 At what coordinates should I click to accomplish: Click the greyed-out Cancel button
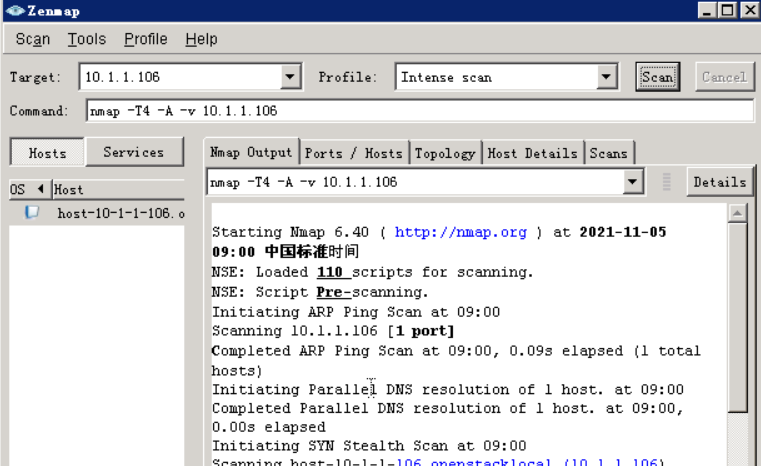[x=724, y=77]
